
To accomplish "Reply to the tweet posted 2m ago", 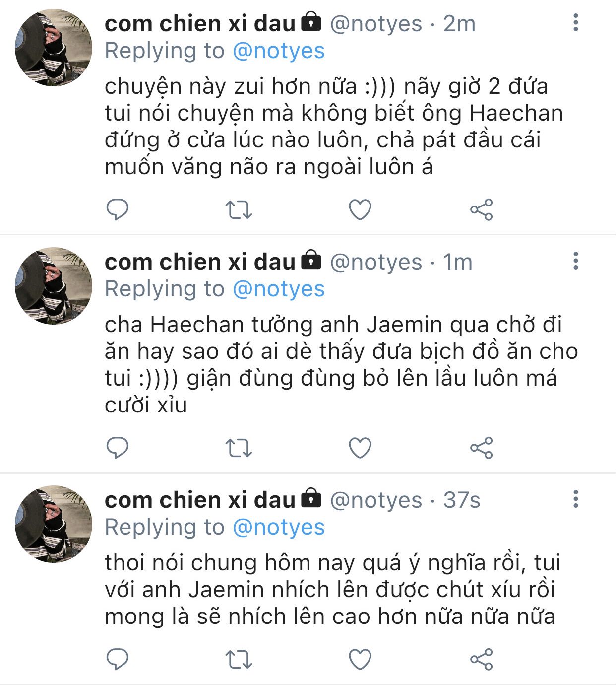I will coord(118,209).
